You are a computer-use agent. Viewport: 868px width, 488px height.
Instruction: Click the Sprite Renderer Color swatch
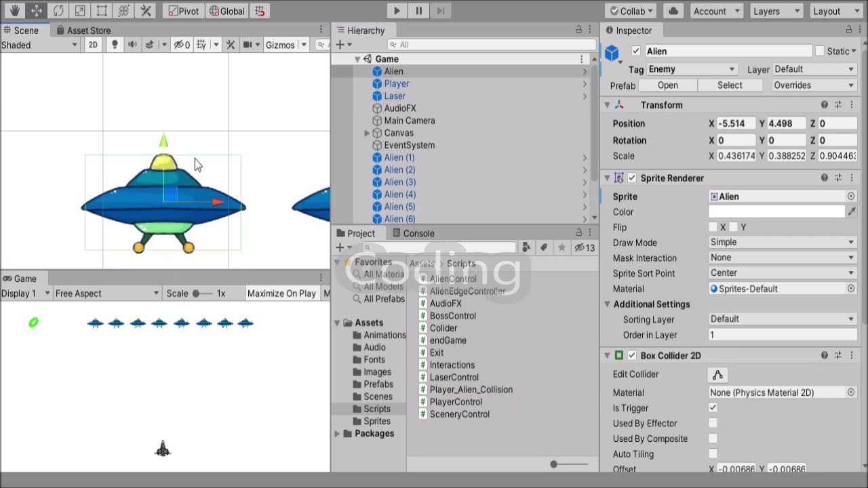(777, 211)
